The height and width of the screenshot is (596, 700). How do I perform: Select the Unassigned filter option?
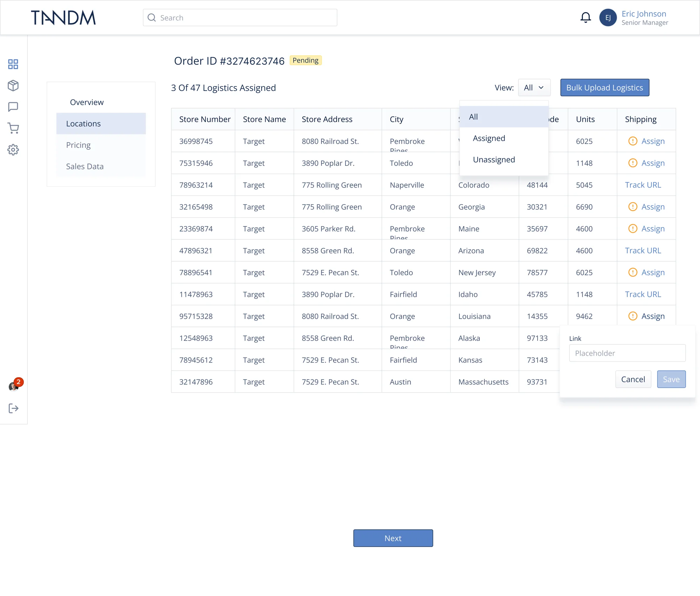504,160
